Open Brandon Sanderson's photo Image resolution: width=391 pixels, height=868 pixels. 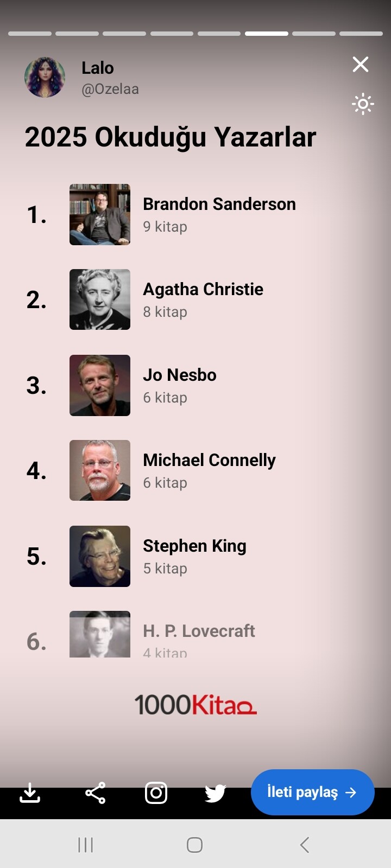pos(100,214)
